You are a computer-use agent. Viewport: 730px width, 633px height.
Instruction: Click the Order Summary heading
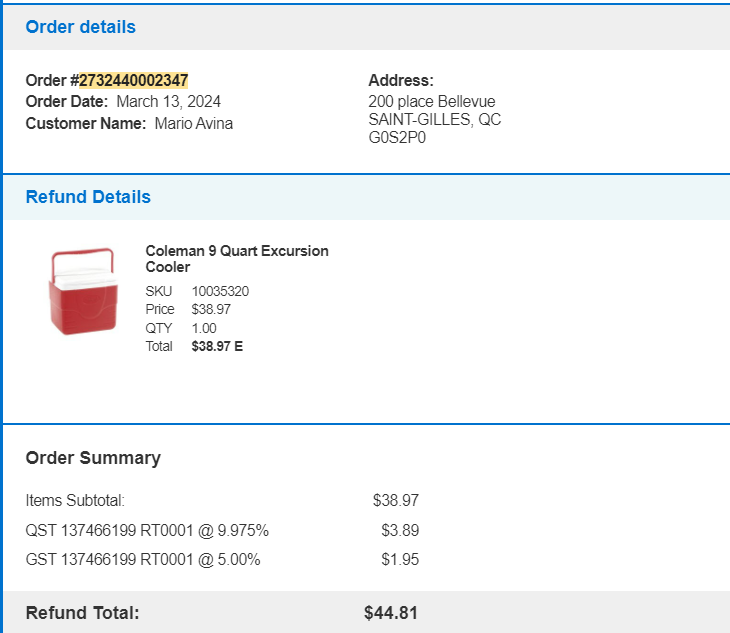coord(93,458)
